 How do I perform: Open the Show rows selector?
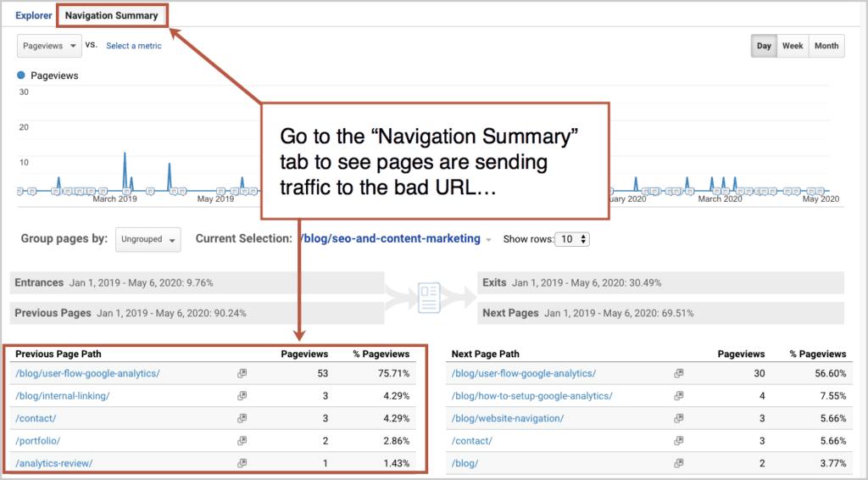coord(572,239)
